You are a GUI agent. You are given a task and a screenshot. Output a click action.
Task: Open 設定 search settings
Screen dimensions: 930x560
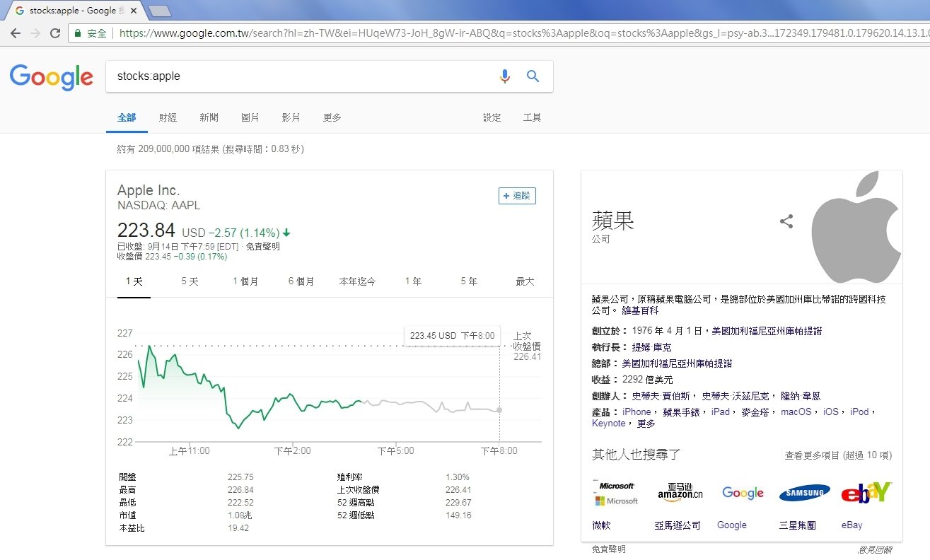coord(492,117)
